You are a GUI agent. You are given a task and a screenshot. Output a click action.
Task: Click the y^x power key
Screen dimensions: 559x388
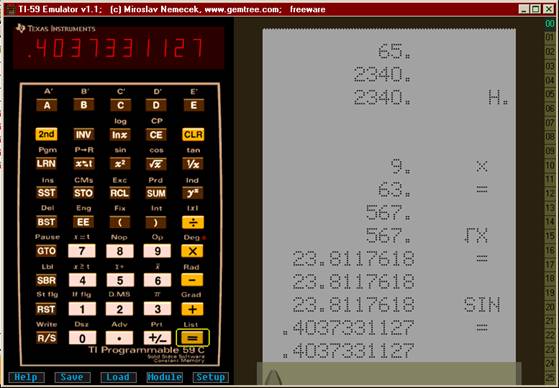193,193
